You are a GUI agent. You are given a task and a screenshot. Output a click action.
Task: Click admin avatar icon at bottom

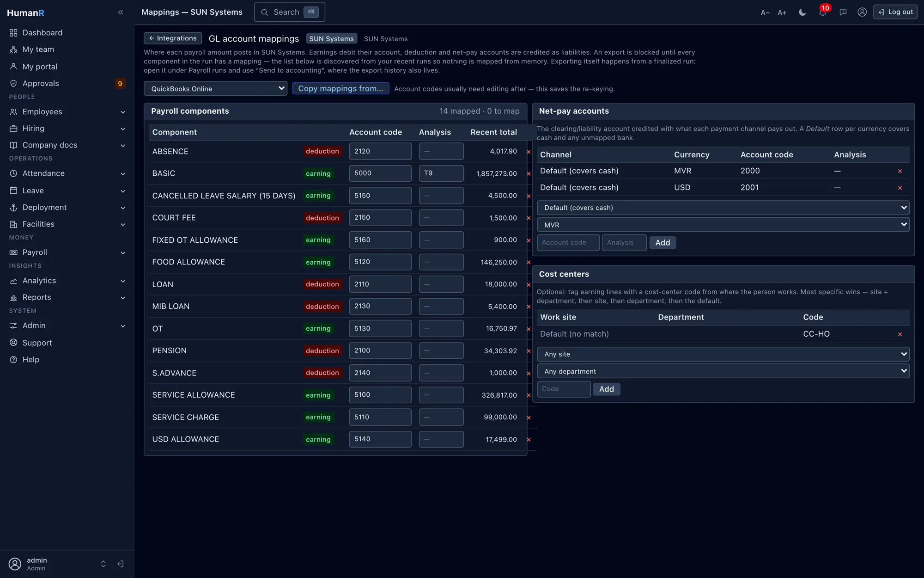coord(15,564)
